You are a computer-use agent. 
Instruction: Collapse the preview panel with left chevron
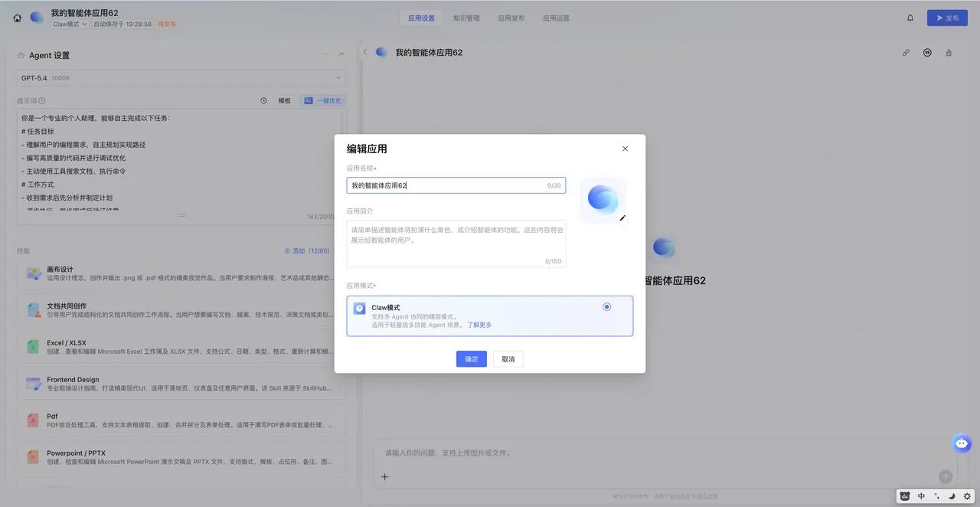[365, 52]
